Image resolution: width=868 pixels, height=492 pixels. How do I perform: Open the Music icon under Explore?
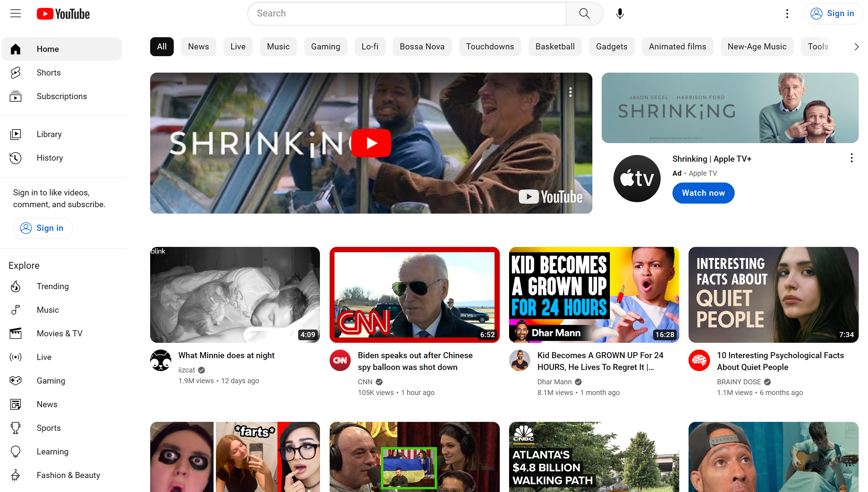(15, 310)
